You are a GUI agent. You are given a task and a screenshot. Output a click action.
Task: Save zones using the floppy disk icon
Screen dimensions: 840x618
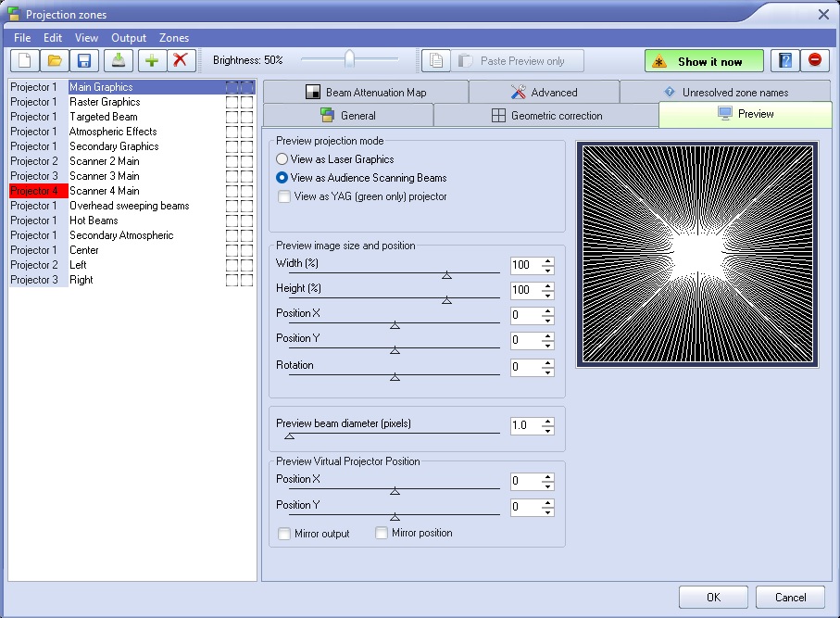coord(84,61)
